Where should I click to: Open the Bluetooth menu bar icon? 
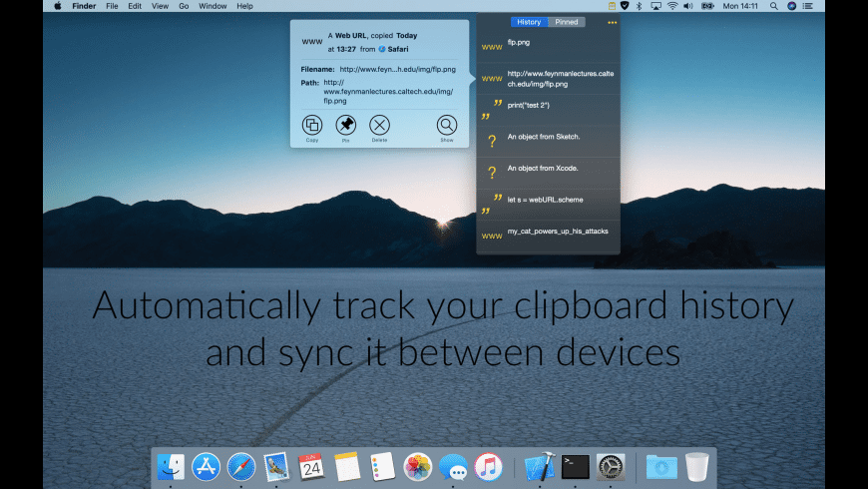click(639, 6)
